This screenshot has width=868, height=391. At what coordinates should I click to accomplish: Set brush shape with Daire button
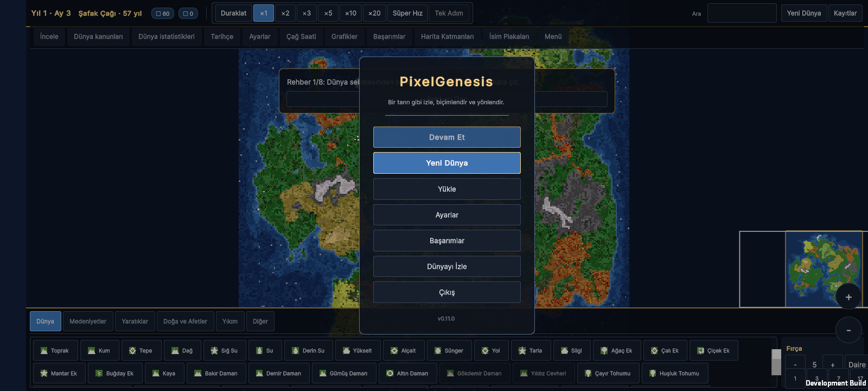point(857,365)
